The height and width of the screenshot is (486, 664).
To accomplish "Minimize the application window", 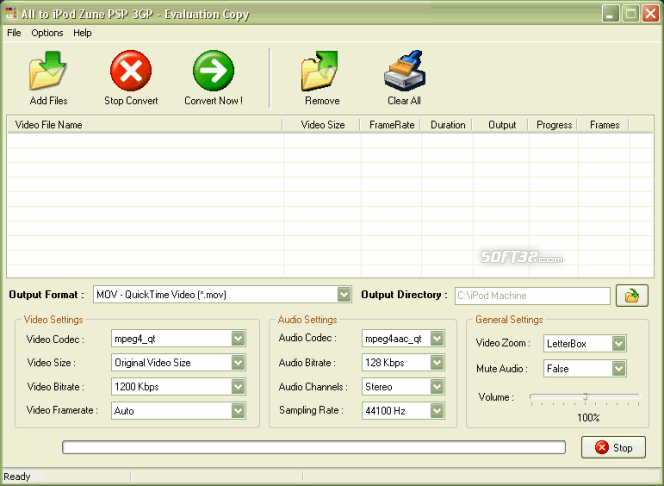I will [610, 13].
